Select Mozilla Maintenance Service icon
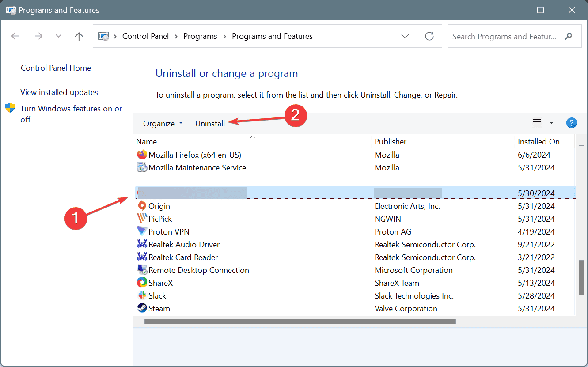The width and height of the screenshot is (588, 367). [142, 168]
